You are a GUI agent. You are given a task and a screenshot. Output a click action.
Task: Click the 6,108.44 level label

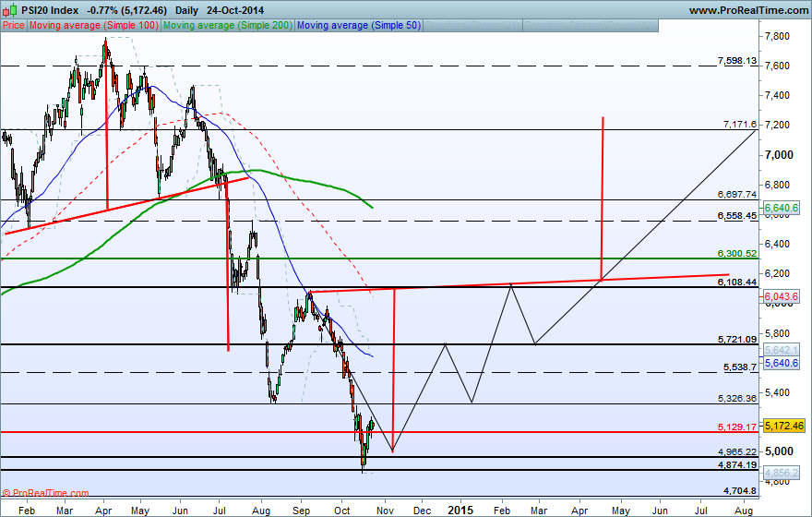pos(737,282)
